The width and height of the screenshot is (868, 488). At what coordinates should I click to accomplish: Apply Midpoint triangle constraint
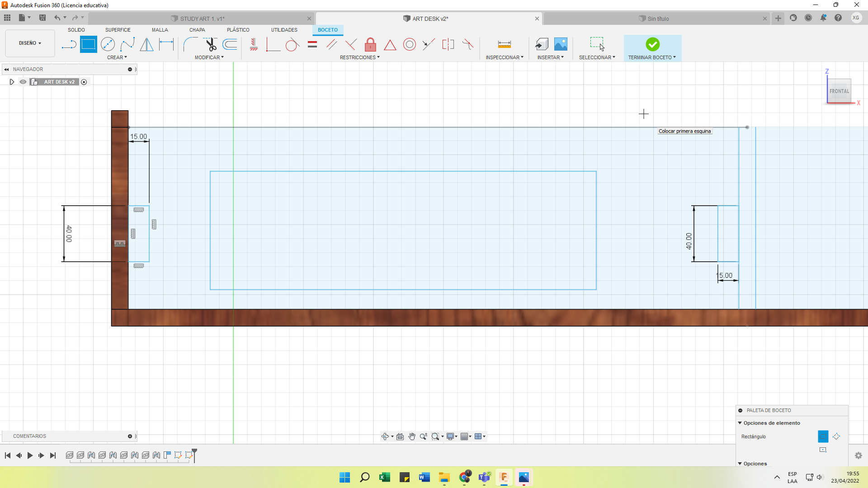[390, 44]
